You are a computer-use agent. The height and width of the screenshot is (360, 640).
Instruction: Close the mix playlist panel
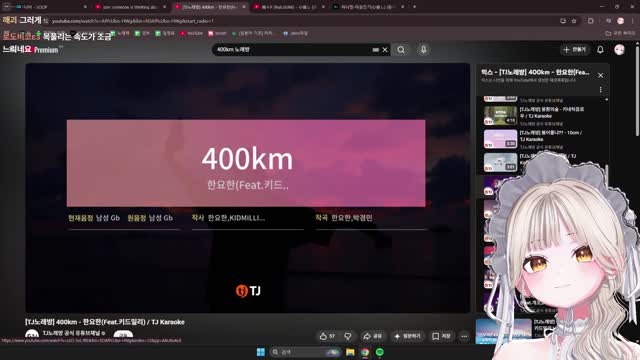pos(600,76)
